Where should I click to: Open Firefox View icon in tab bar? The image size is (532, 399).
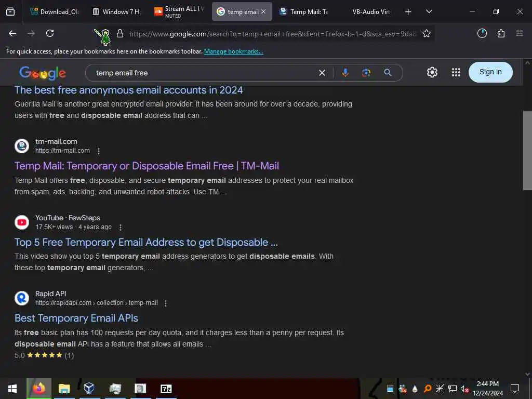tap(10, 11)
